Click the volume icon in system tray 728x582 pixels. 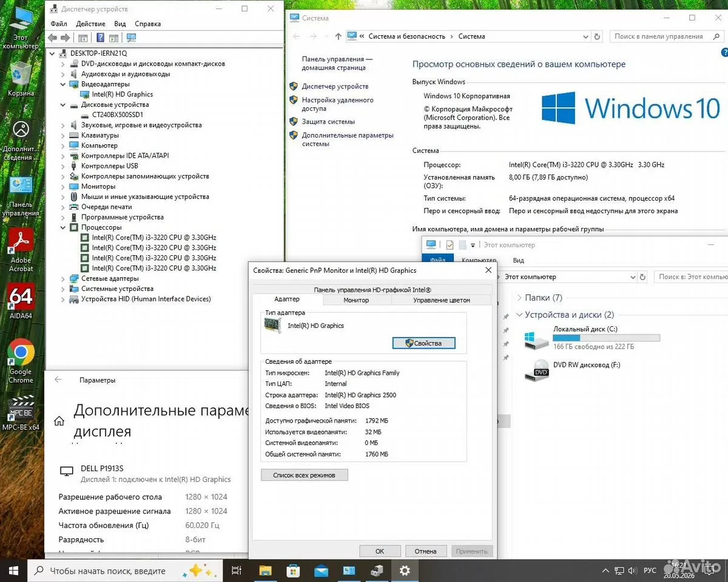(631, 570)
